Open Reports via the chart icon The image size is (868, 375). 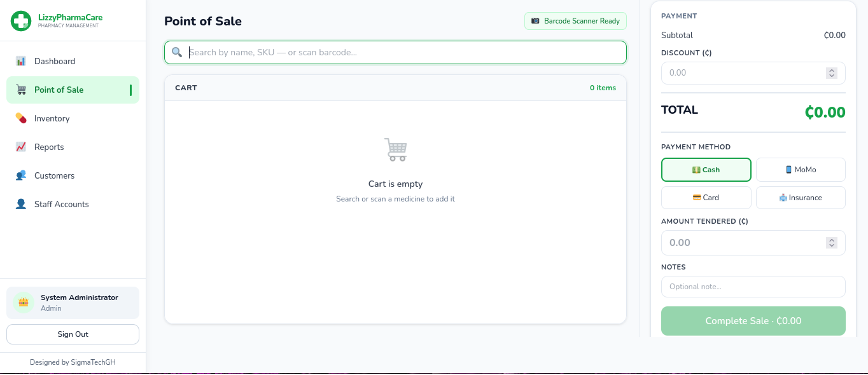click(x=21, y=147)
